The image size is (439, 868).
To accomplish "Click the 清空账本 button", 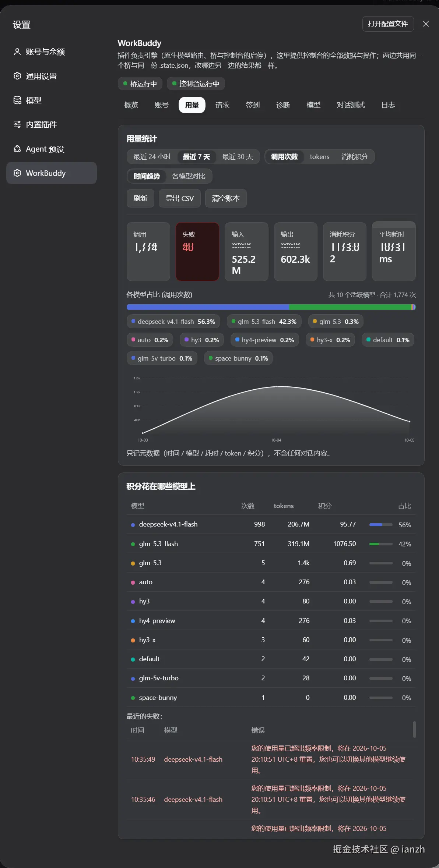I will tap(226, 199).
